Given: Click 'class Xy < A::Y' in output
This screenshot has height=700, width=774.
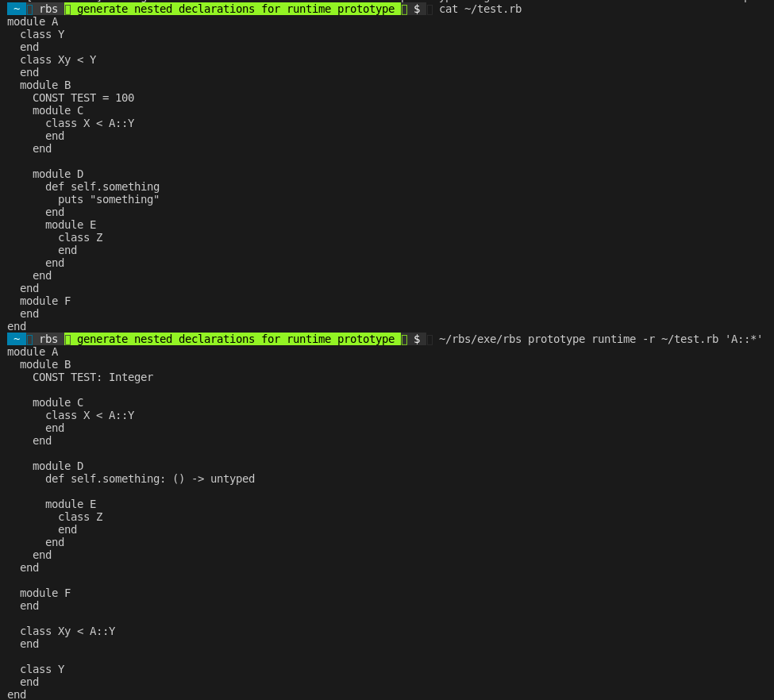Looking at the screenshot, I should pyautogui.click(x=67, y=632).
